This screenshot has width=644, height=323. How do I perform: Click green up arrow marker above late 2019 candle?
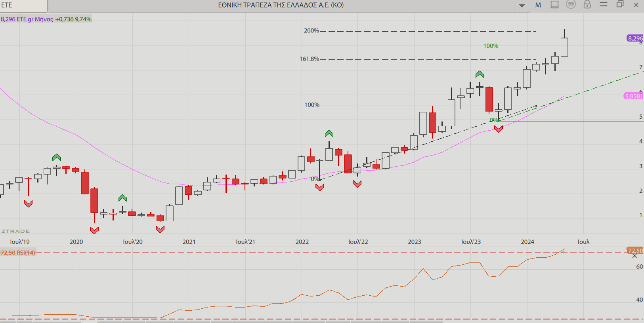click(x=57, y=157)
